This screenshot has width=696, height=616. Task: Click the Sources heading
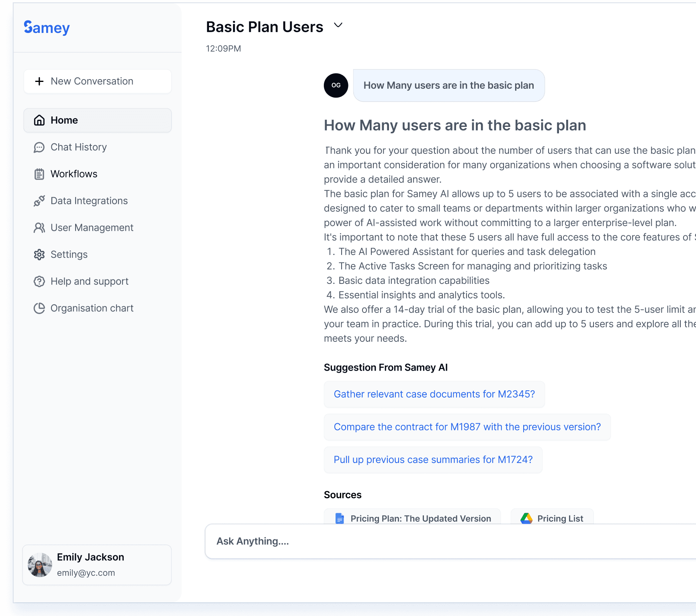[343, 495]
